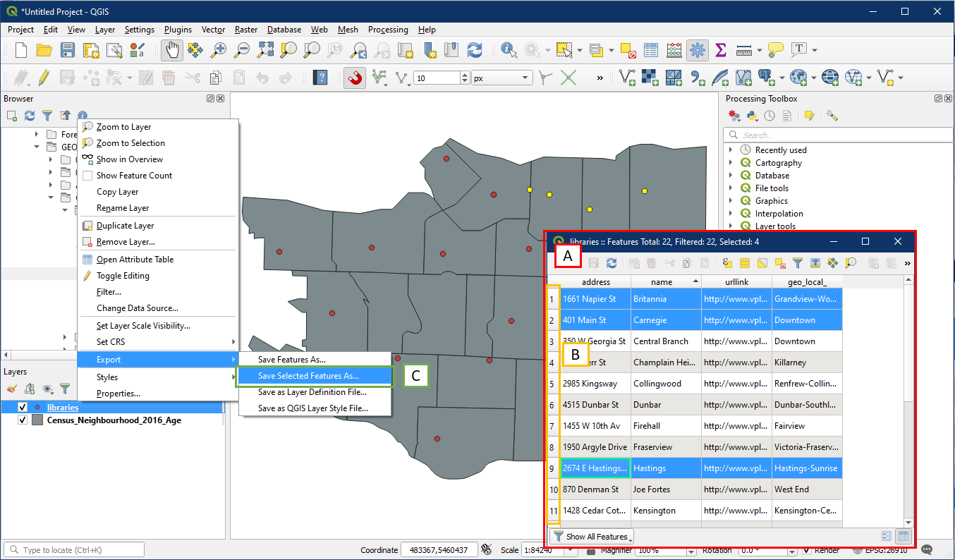Invert selection in the attribute table toolbar
The height and width of the screenshot is (560, 955).
762,263
